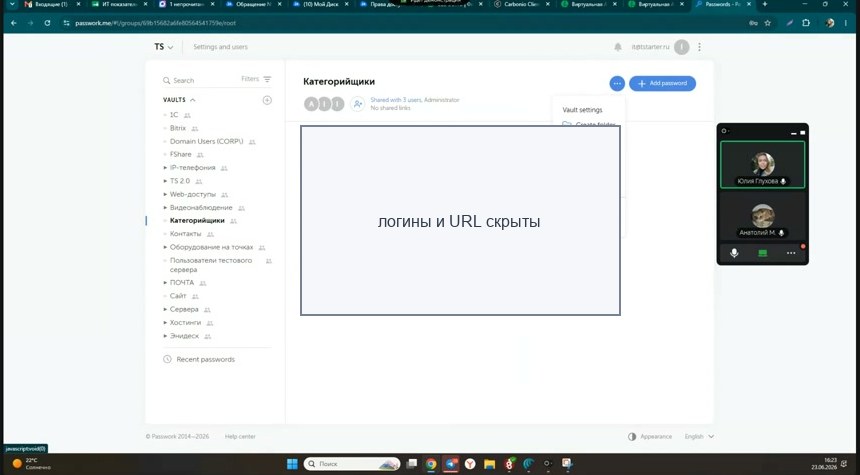This screenshot has width=860, height=475.
Task: Click the Add password button
Action: click(662, 83)
